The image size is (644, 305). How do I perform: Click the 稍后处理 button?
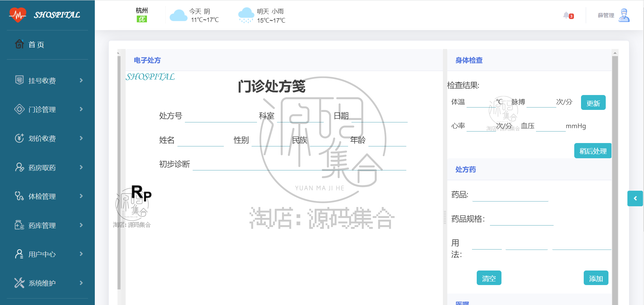click(x=593, y=150)
